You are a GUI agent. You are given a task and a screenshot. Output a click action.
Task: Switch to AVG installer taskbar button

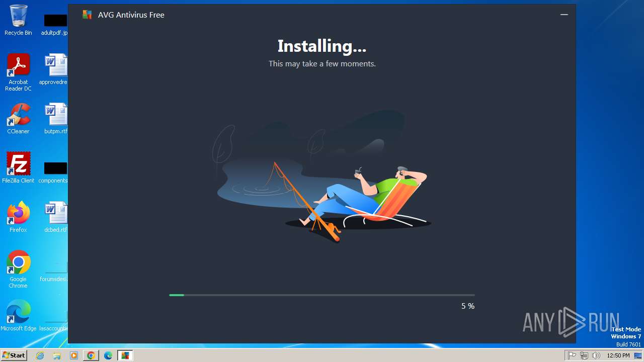(125, 355)
